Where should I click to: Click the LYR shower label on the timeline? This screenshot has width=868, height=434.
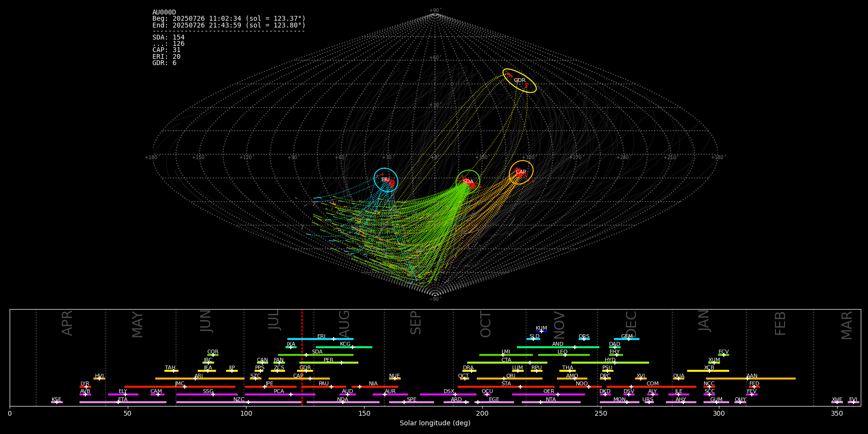tap(85, 384)
